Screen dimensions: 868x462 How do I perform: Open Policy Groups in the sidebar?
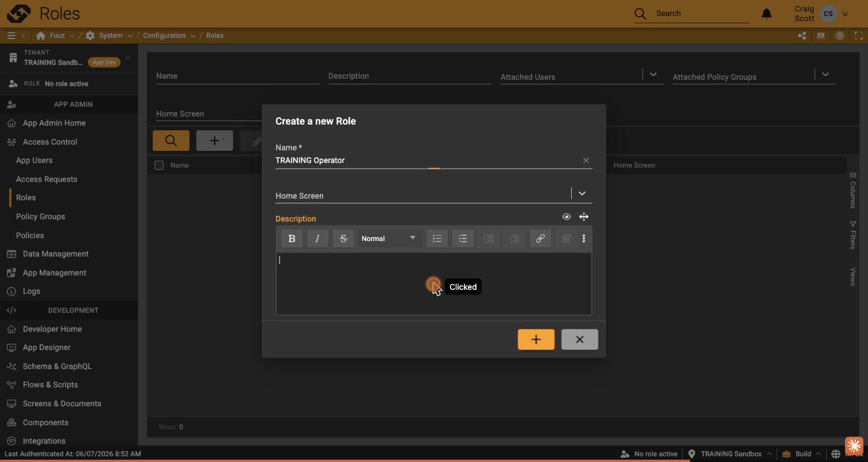tap(40, 216)
